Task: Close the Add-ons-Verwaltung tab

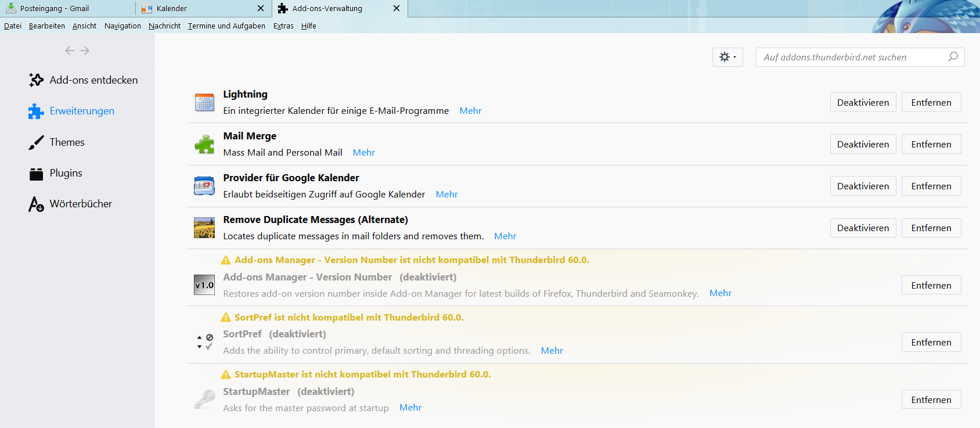Action: 397,8
